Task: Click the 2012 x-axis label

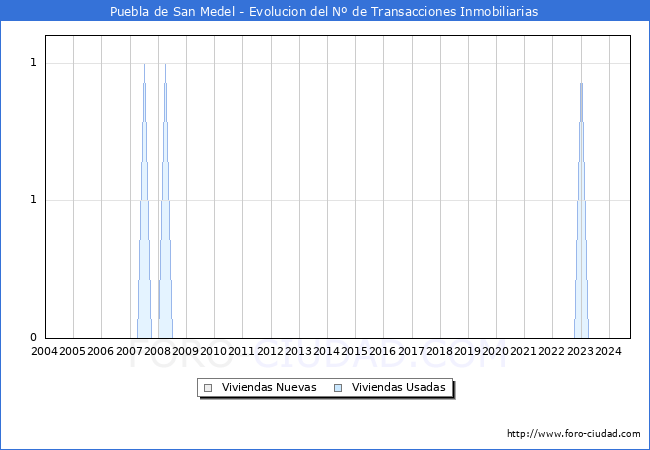Action: coord(270,351)
